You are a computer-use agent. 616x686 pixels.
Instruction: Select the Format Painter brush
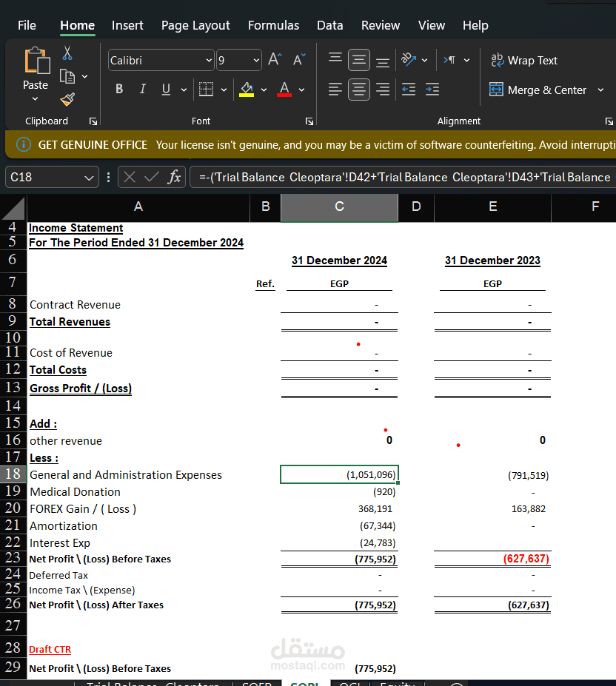(67, 99)
